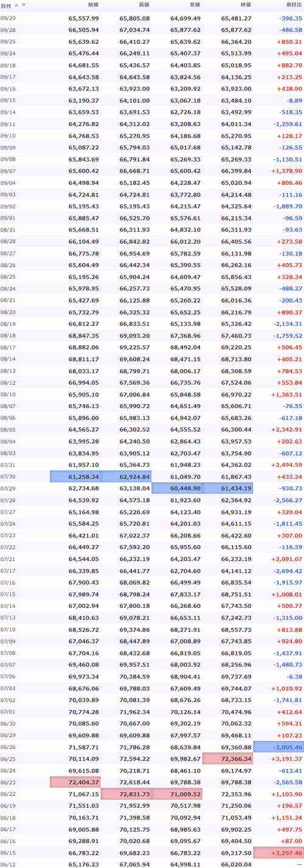Click the -396.35 change value
Screen dimensions: 304x868
tap(291, 19)
